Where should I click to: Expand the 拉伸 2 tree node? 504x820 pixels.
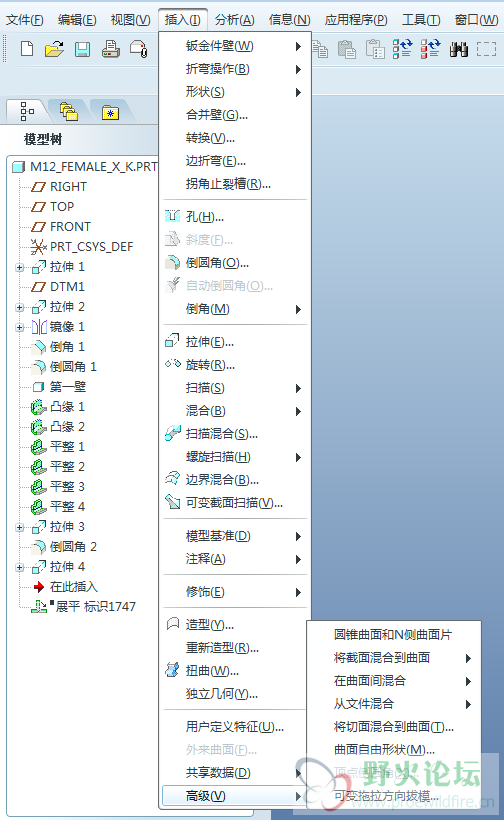[19, 308]
